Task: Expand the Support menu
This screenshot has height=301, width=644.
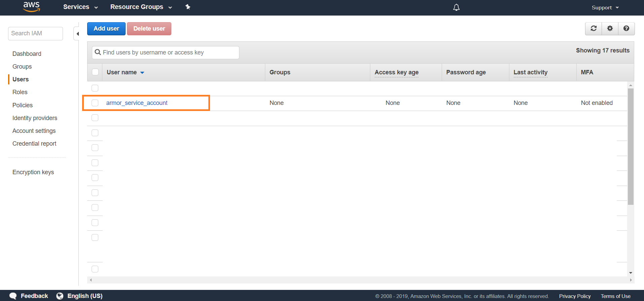Action: click(605, 7)
